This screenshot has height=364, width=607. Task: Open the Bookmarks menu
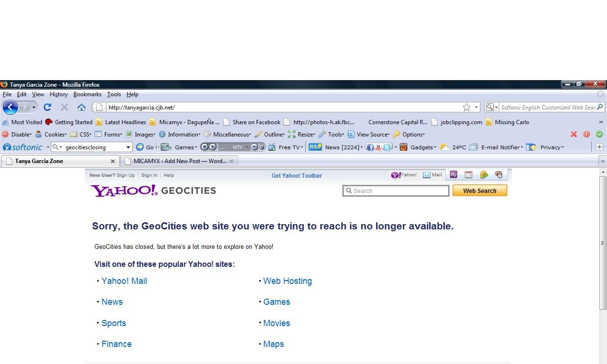point(87,94)
